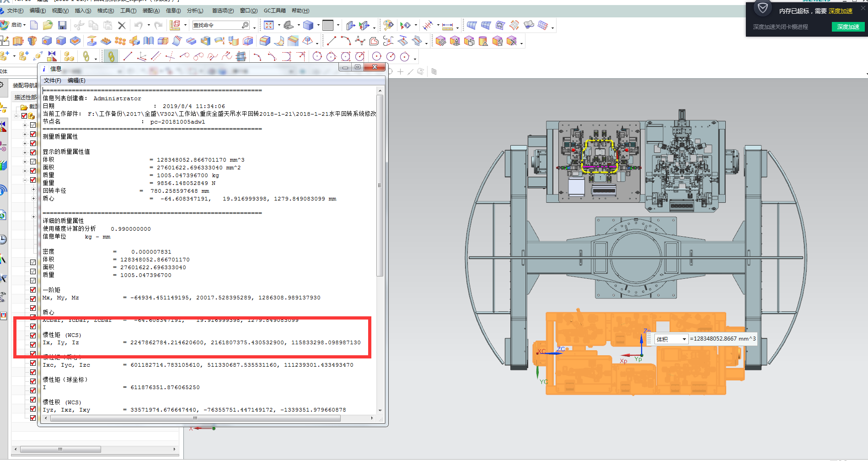This screenshot has width=868, height=461.
Task: Open the GC工具箱 menu
Action: pos(274,11)
